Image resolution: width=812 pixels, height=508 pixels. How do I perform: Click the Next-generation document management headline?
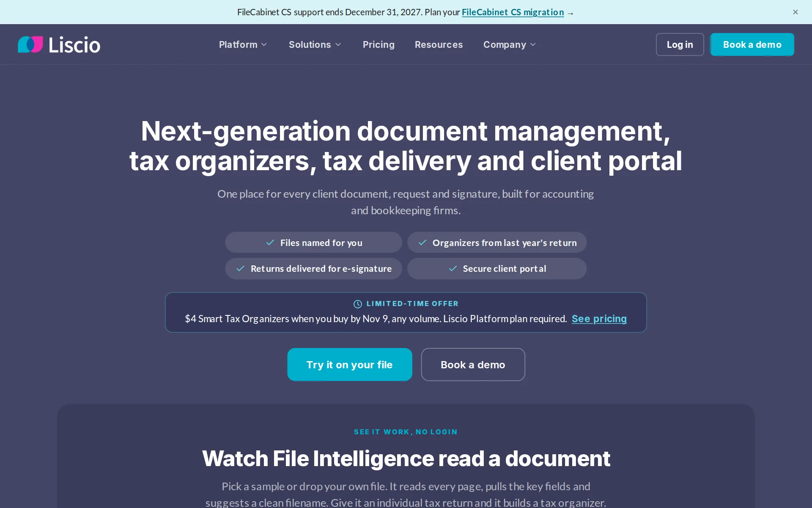[406, 146]
